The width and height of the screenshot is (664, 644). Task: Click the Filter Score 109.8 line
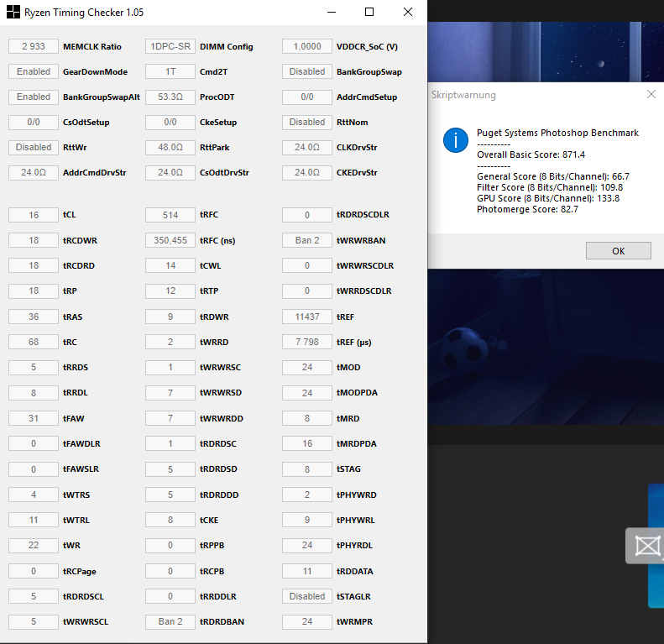pos(550,187)
